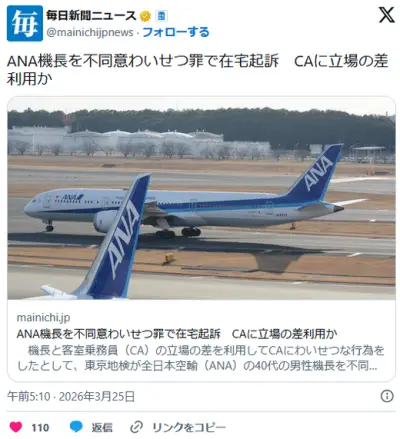The width and height of the screenshot is (400, 439).
Task: Like the post with heart icon
Action: point(16,427)
